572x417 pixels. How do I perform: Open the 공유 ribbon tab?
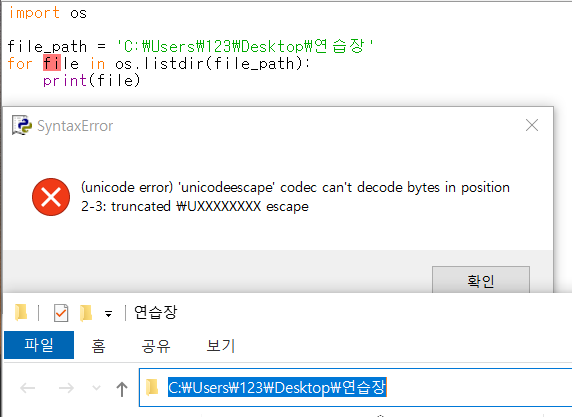156,345
